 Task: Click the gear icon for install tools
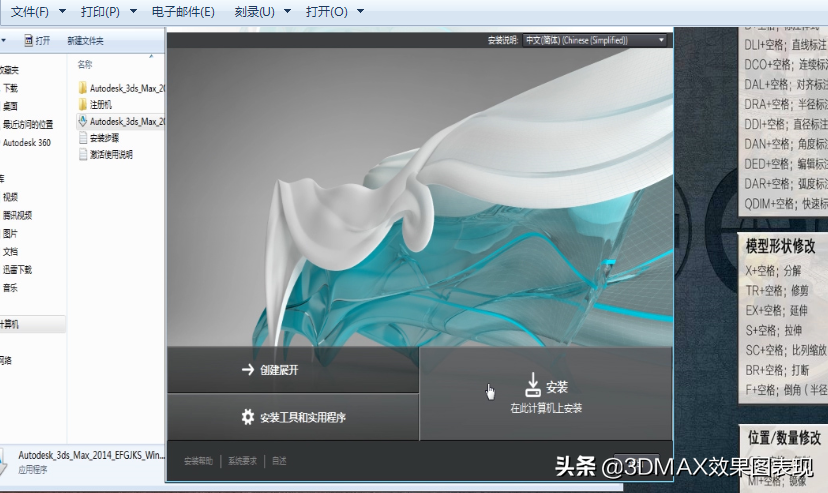248,417
